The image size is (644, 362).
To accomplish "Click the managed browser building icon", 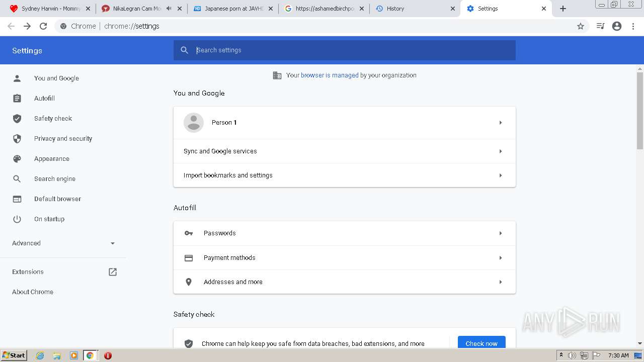I will click(277, 75).
